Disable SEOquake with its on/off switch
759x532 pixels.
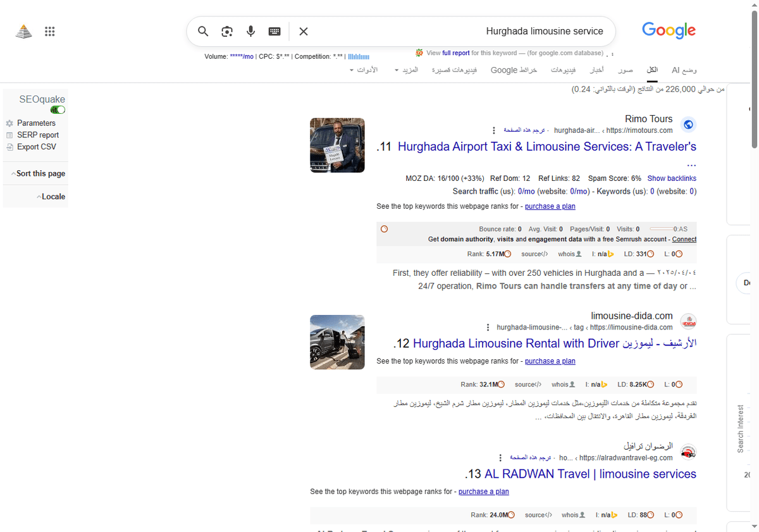tap(57, 109)
